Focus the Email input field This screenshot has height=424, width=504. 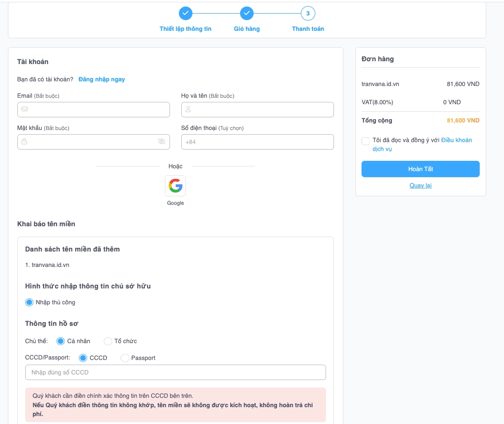pyautogui.click(x=93, y=109)
